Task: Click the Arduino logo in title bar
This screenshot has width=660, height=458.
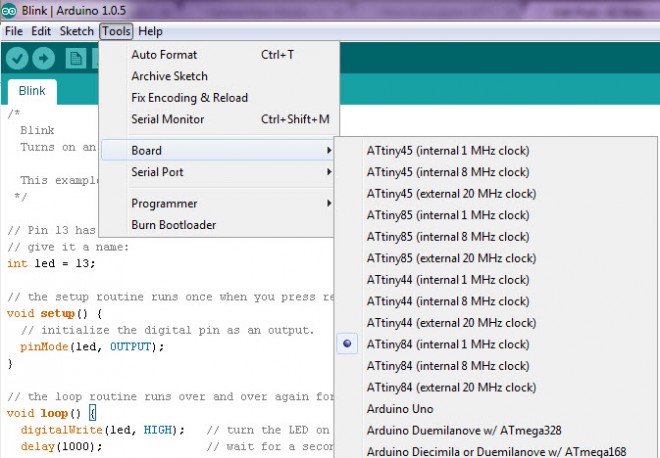Action: coord(10,11)
